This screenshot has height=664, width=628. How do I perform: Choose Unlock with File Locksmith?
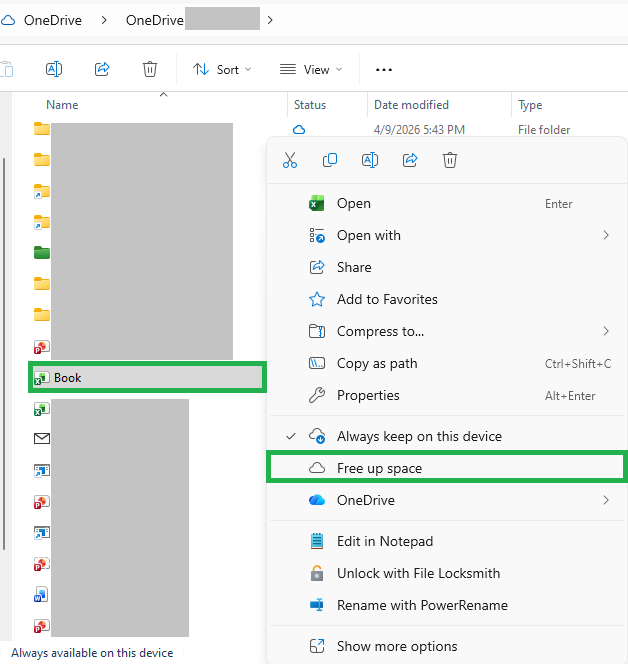449,573
